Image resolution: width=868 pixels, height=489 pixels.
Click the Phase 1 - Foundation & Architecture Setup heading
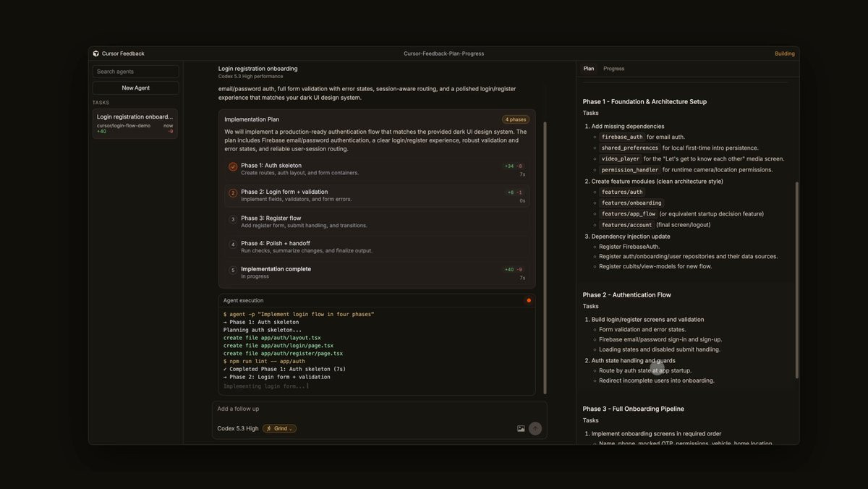(644, 101)
